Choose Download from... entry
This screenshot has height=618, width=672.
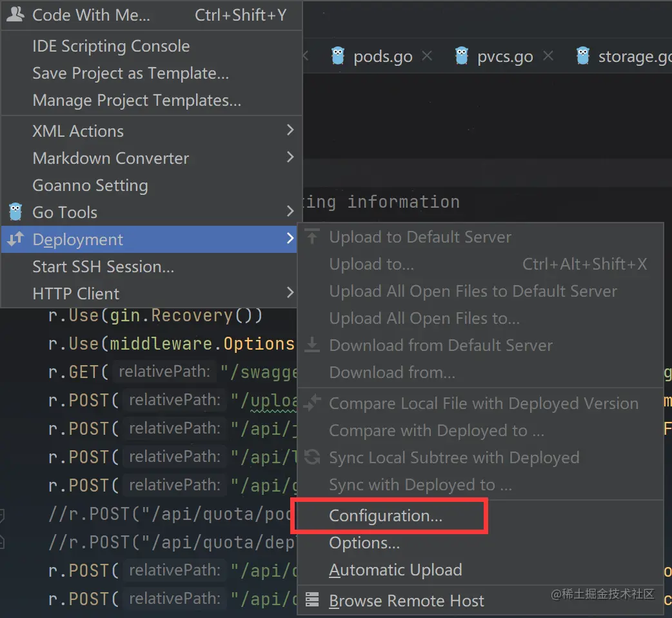(480, 372)
